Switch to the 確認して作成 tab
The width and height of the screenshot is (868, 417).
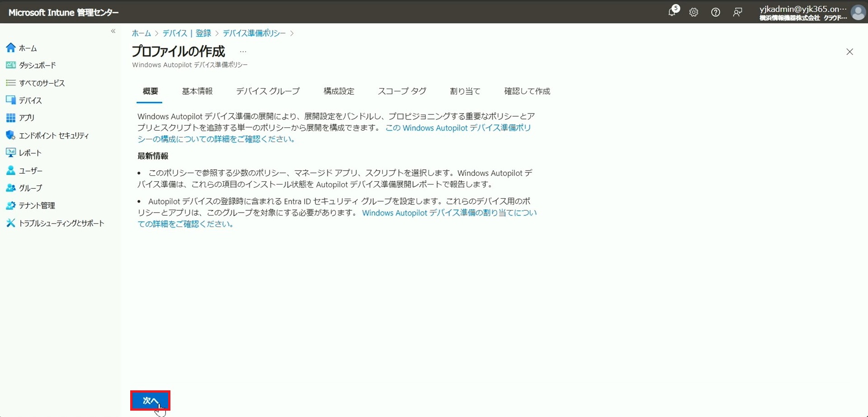[x=527, y=91]
